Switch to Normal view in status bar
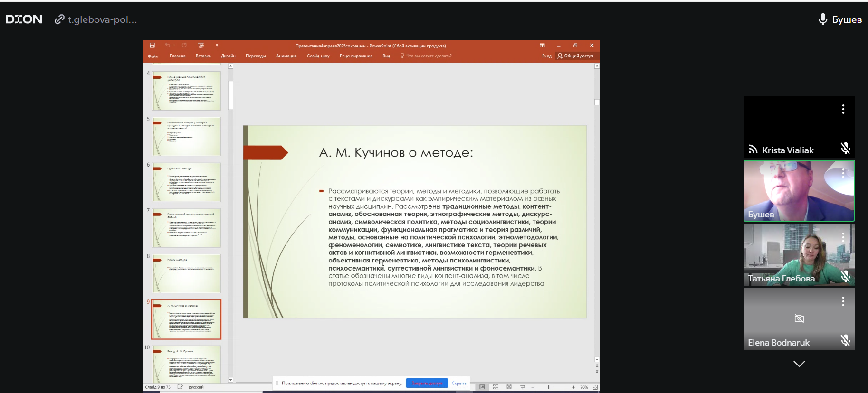Viewport: 868px width, 393px height. 482,387
